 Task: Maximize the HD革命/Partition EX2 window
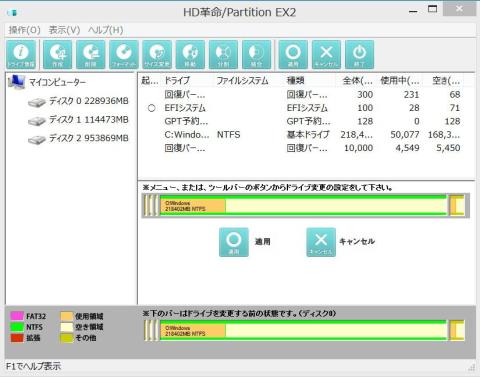[x=433, y=9]
